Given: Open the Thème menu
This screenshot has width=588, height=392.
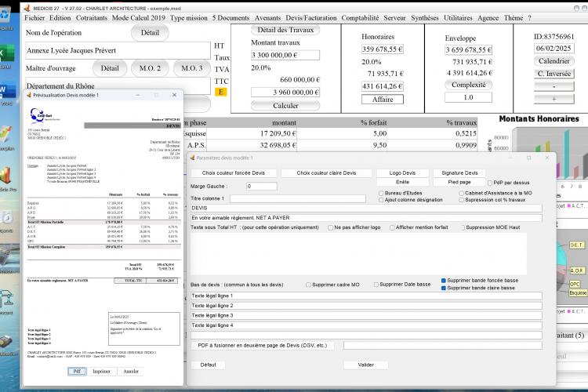Looking at the screenshot, I should point(514,17).
